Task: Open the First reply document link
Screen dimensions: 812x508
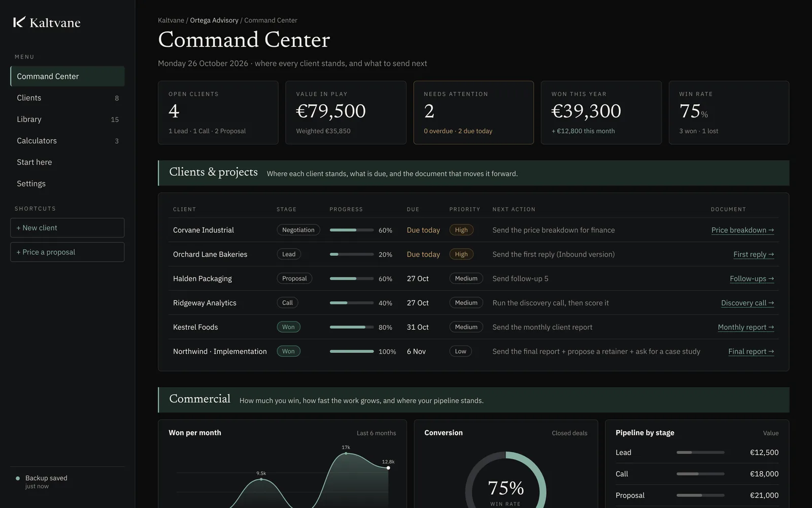Action: click(x=754, y=255)
